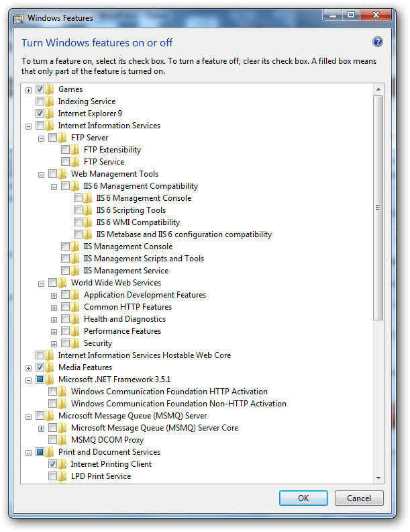Click the folder icon beside Internet Explorer 9

[50, 114]
